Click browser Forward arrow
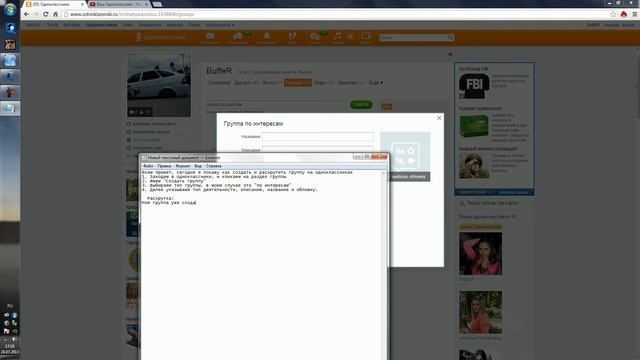Viewport: 640px width, 360px height. (36, 14)
